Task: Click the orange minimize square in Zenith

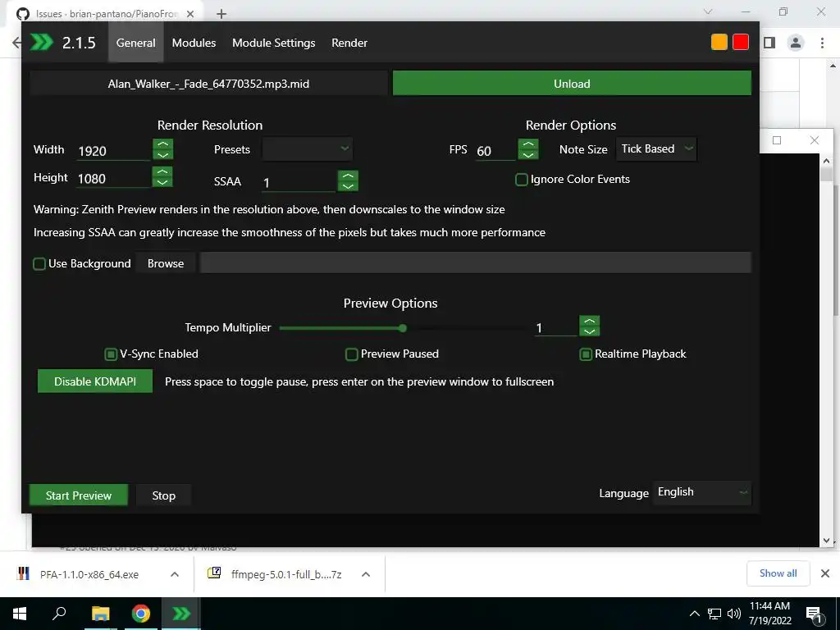Action: (x=719, y=42)
